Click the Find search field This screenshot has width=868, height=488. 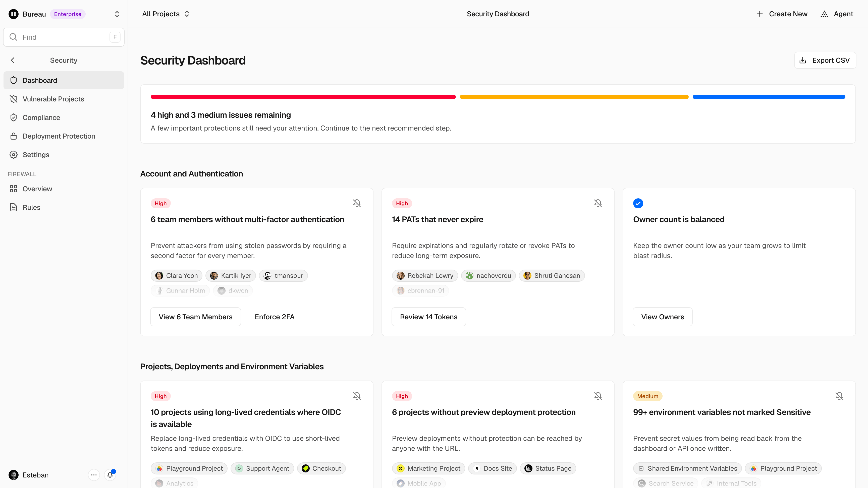[x=64, y=37]
